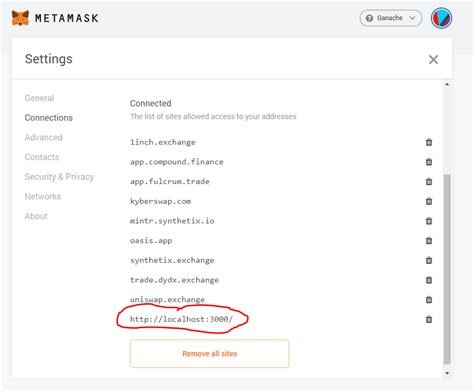Select the uniswap.exchange site entry

point(167,299)
